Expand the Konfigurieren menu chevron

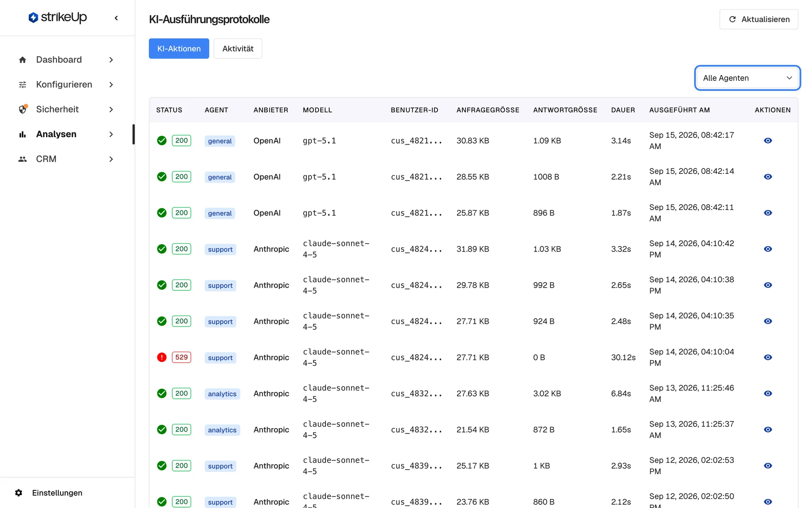click(111, 84)
